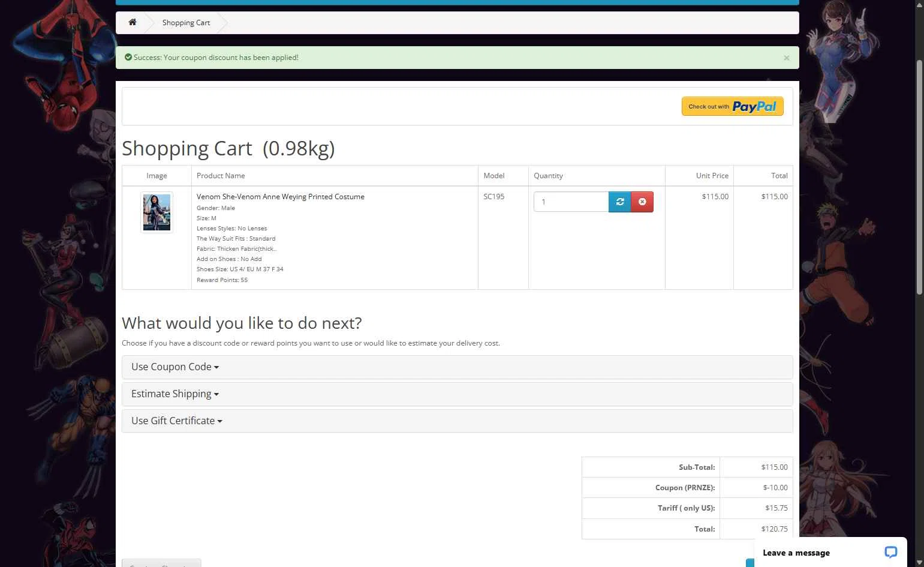The image size is (924, 567).
Task: Open Venom She-Venom Anne Weying Printed Costume link
Action: pos(281,197)
